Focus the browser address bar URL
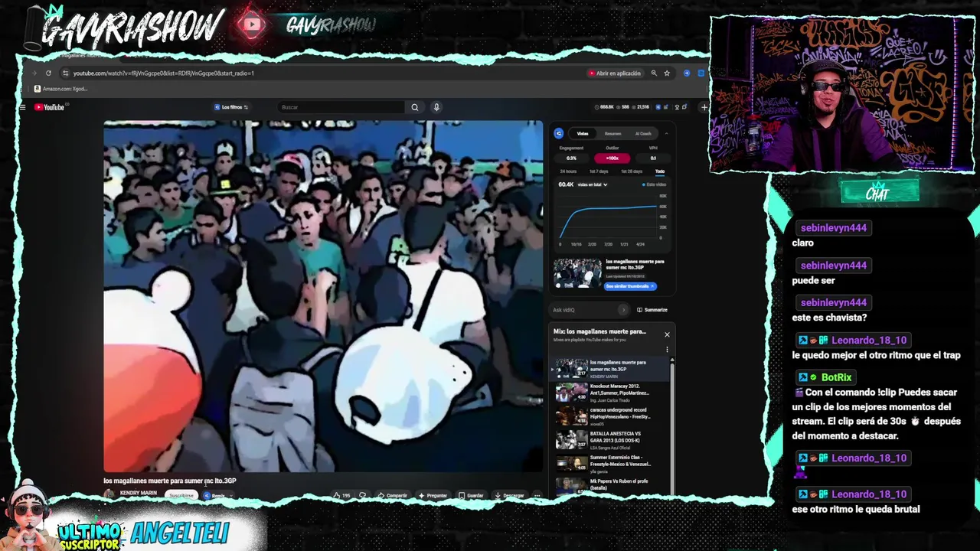This screenshot has width=980, height=551. (x=164, y=73)
